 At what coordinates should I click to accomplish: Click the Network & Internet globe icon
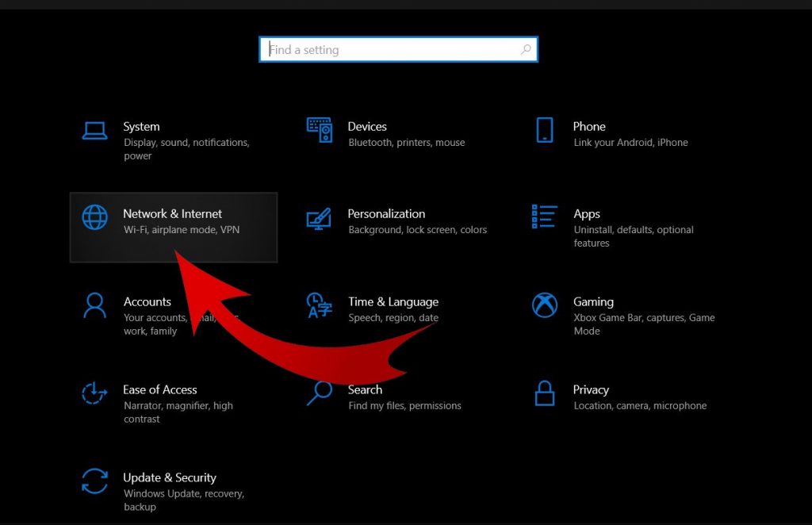click(x=95, y=217)
